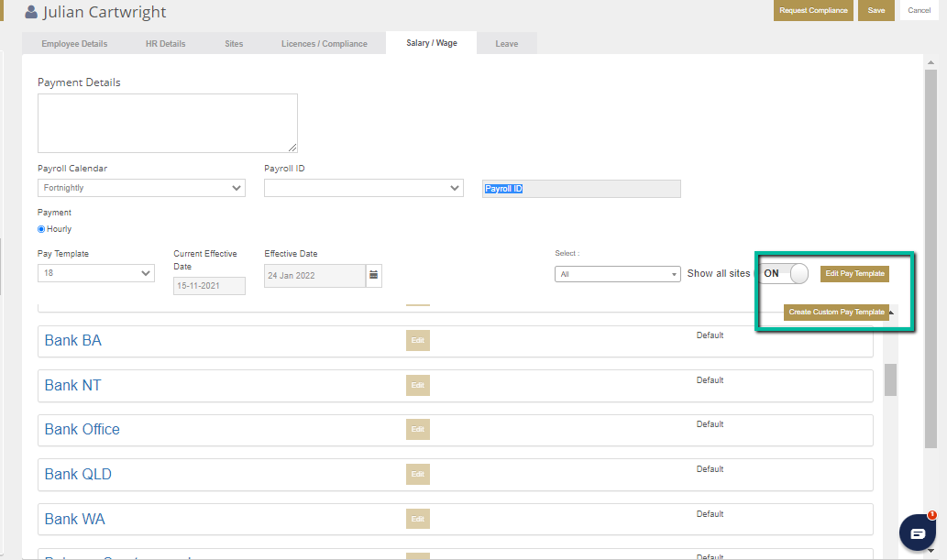The image size is (947, 560).
Task: Cancel editing the employee
Action: (919, 10)
